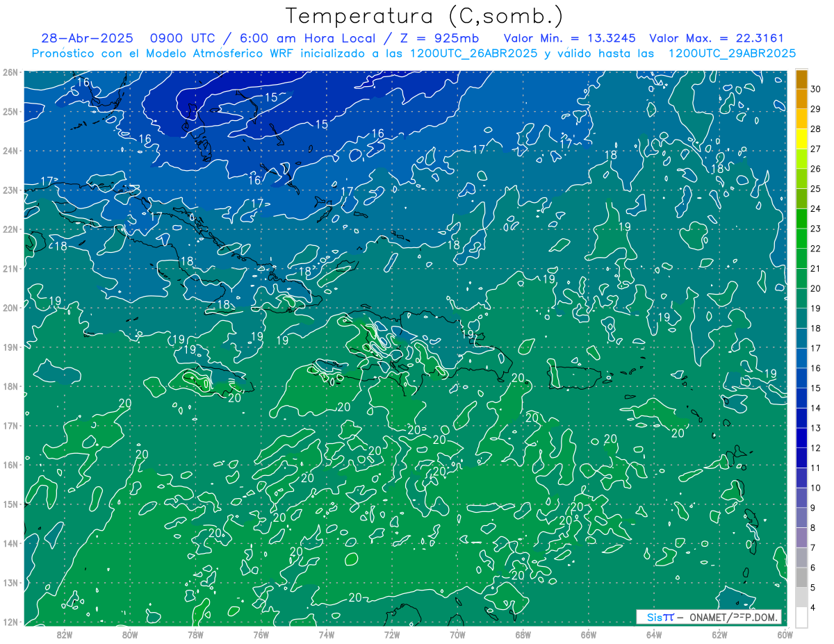Click "Valor Min. = 13.3245" value
834x644 pixels.
tap(570, 39)
